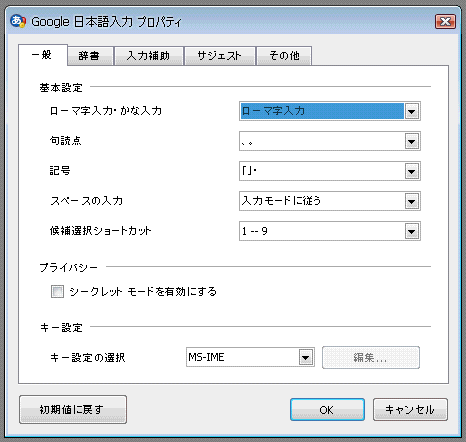The image size is (466, 442).
Task: Open the ローマ字入力 dropdown
Action: 330,111
